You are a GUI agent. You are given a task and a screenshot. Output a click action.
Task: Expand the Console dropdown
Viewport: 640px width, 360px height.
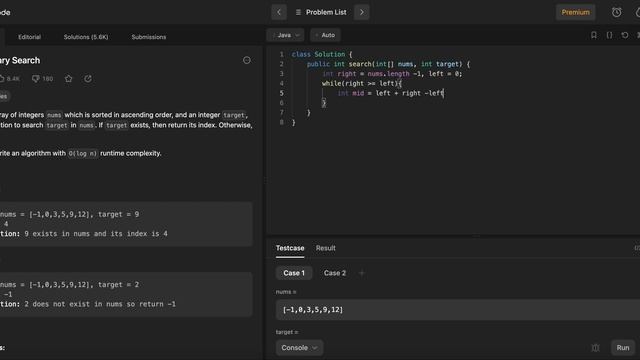pos(299,348)
